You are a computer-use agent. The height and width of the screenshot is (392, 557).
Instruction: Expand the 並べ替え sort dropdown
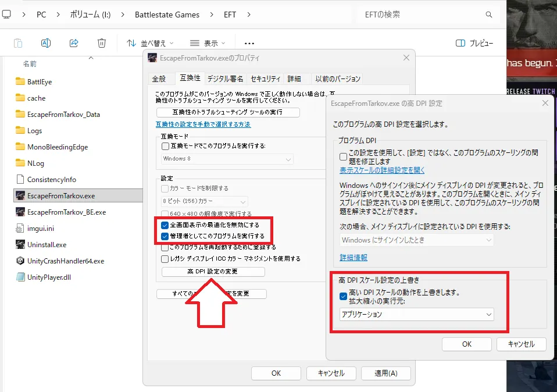click(150, 43)
